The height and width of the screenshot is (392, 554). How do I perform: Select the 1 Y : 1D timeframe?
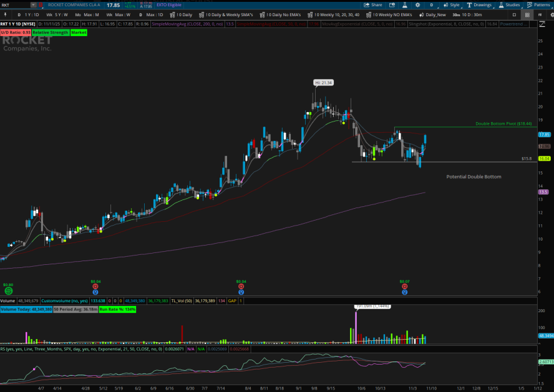28,15
